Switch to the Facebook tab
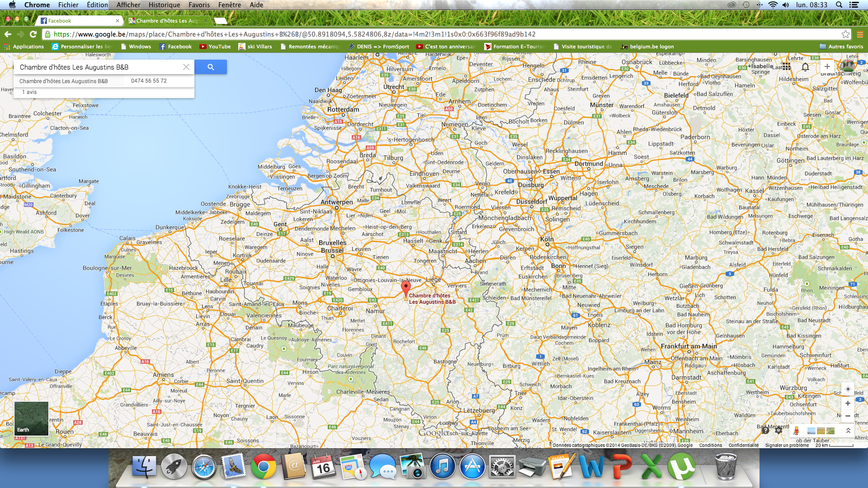868x488 pixels. tap(77, 21)
